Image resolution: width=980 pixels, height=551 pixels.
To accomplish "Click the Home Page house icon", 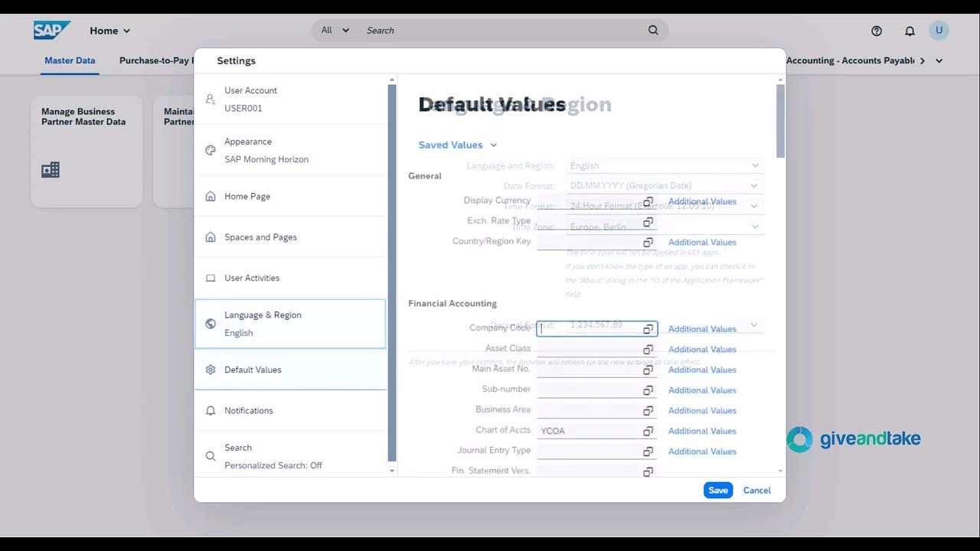I will [211, 197].
